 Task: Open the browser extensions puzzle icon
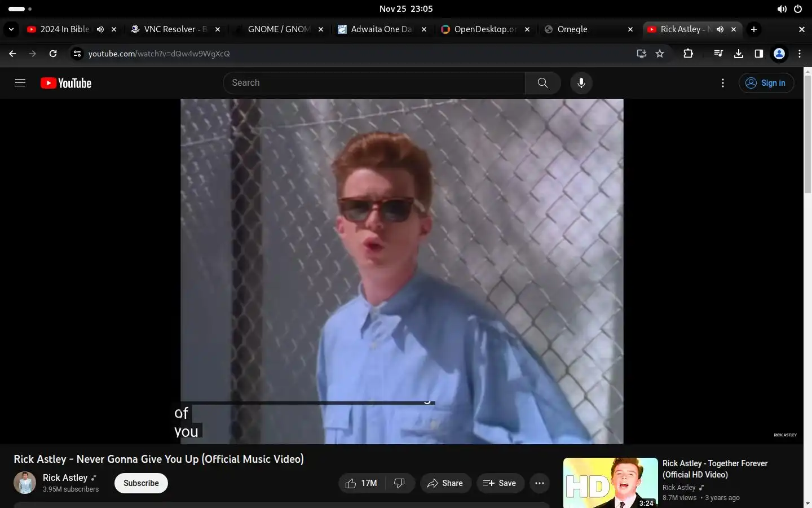point(688,54)
